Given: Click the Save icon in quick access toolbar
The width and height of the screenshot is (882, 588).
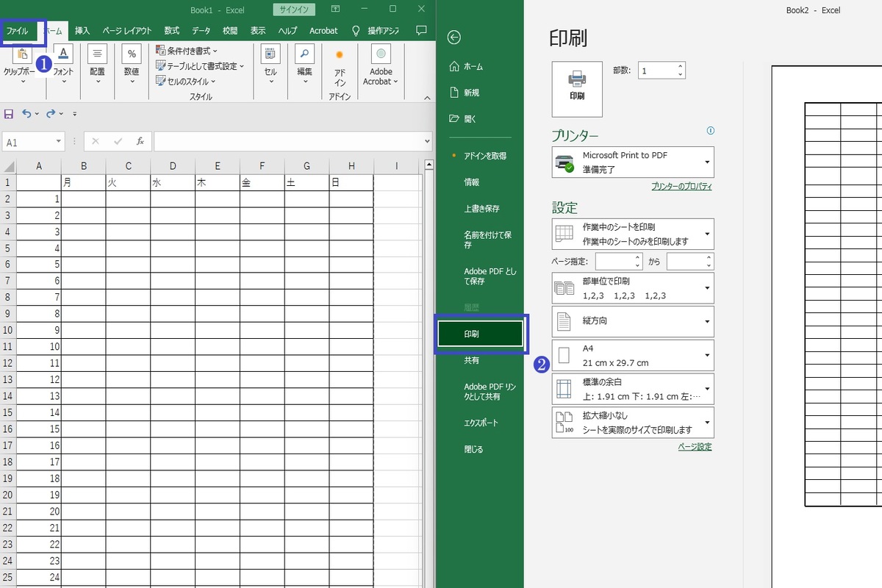Looking at the screenshot, I should tap(9, 114).
